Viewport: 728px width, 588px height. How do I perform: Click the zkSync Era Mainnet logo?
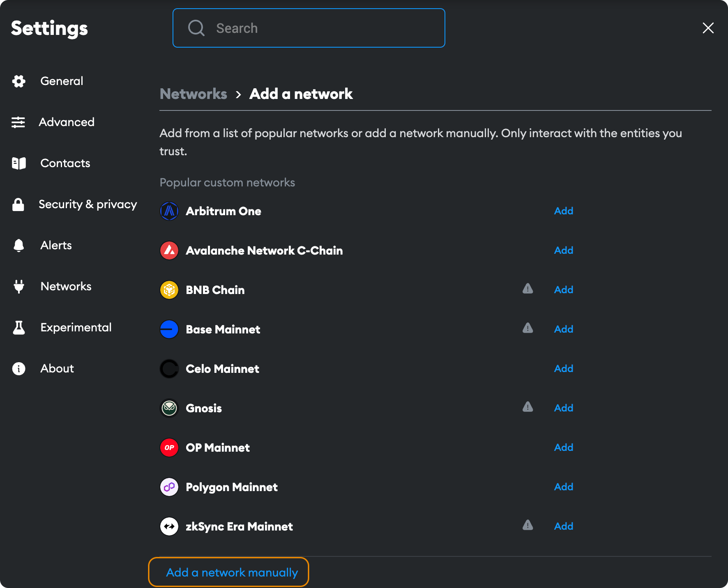[x=169, y=526]
